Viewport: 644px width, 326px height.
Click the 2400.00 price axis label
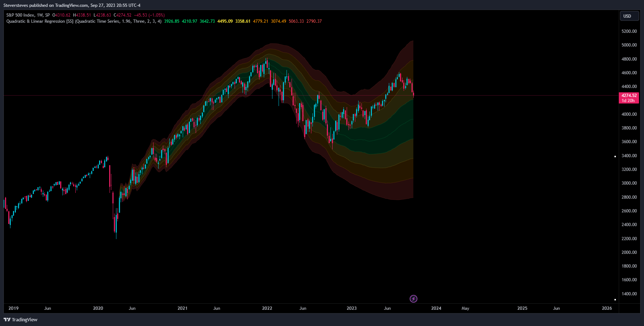(x=629, y=225)
